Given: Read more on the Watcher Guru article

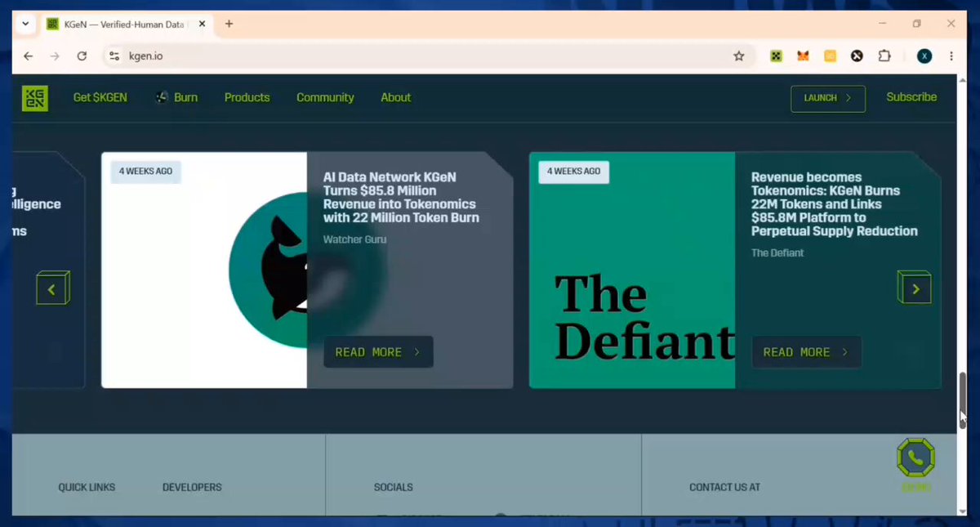Looking at the screenshot, I should pyautogui.click(x=378, y=352).
